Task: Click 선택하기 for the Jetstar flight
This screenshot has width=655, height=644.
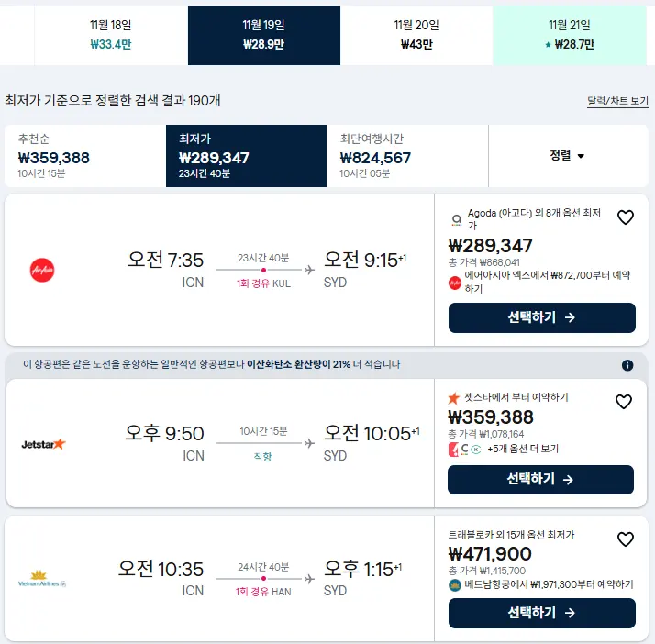Action: click(540, 480)
